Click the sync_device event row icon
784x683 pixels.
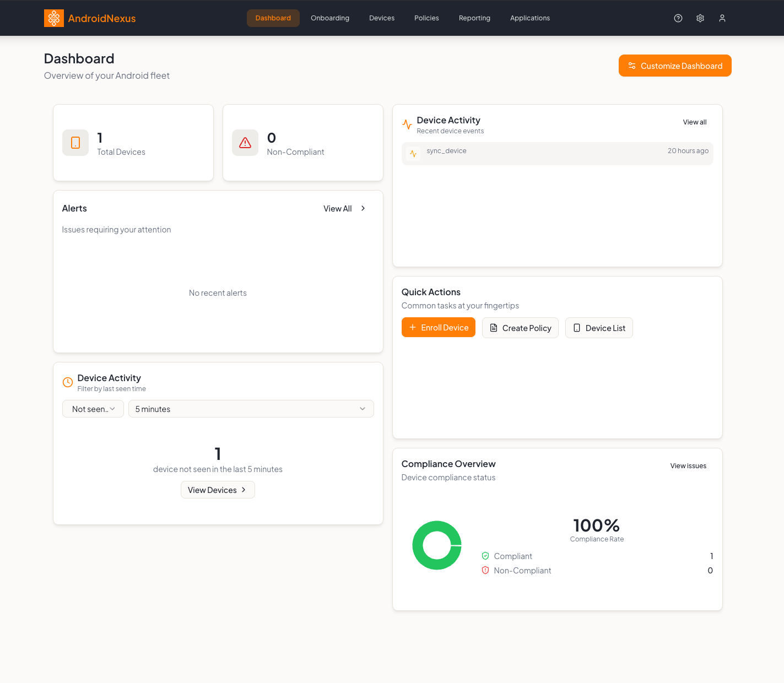tap(413, 153)
